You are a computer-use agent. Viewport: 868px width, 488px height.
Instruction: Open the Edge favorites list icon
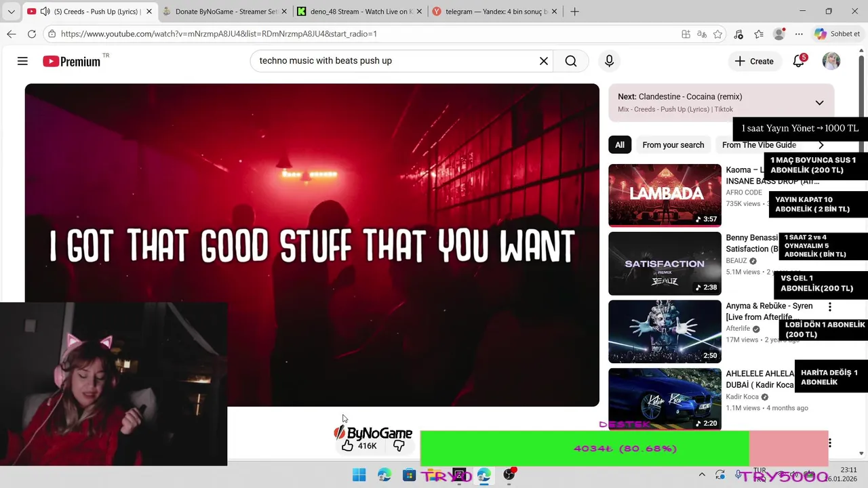759,34
